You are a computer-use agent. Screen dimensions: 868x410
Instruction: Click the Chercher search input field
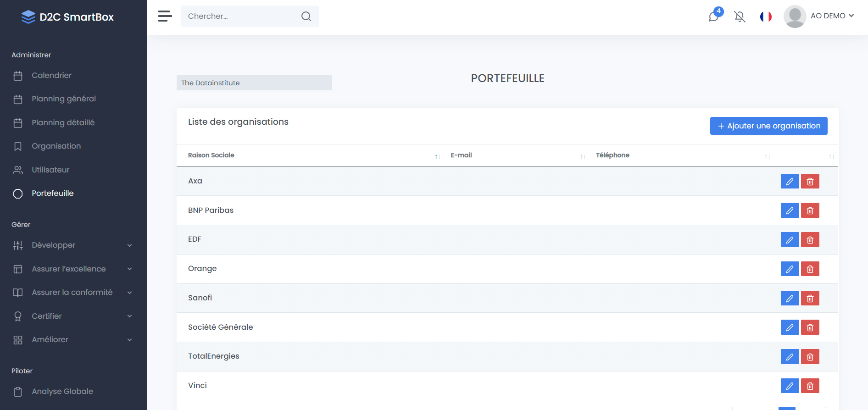click(x=241, y=17)
